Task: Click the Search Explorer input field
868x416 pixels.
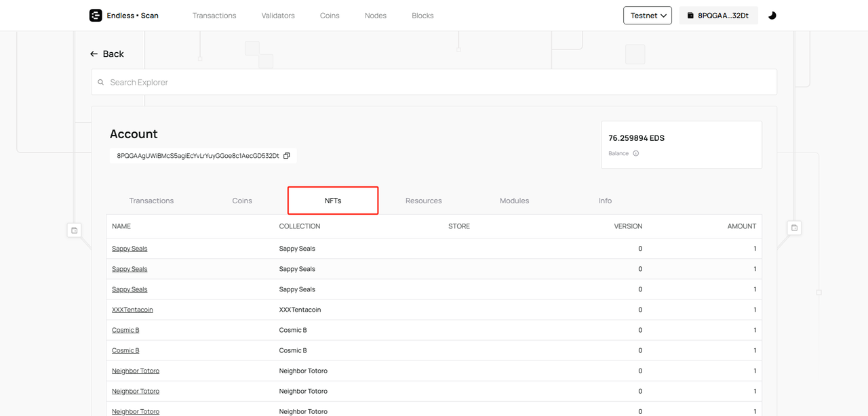Action: (x=434, y=83)
